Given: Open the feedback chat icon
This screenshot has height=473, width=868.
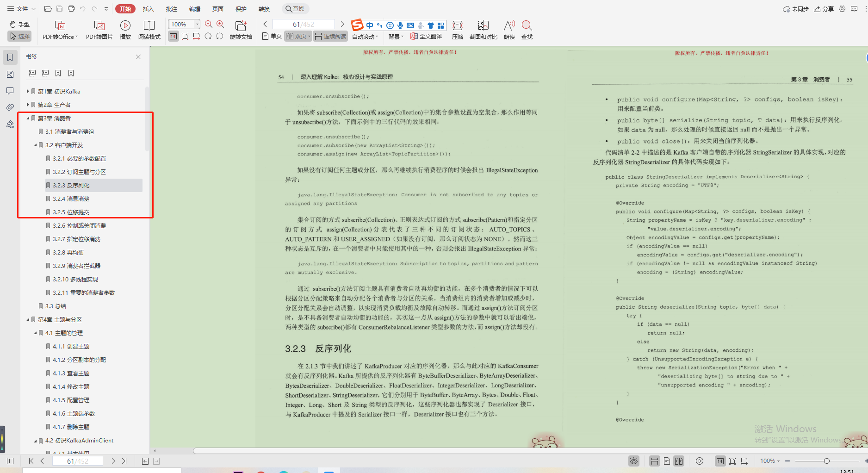Looking at the screenshot, I should [x=854, y=9].
